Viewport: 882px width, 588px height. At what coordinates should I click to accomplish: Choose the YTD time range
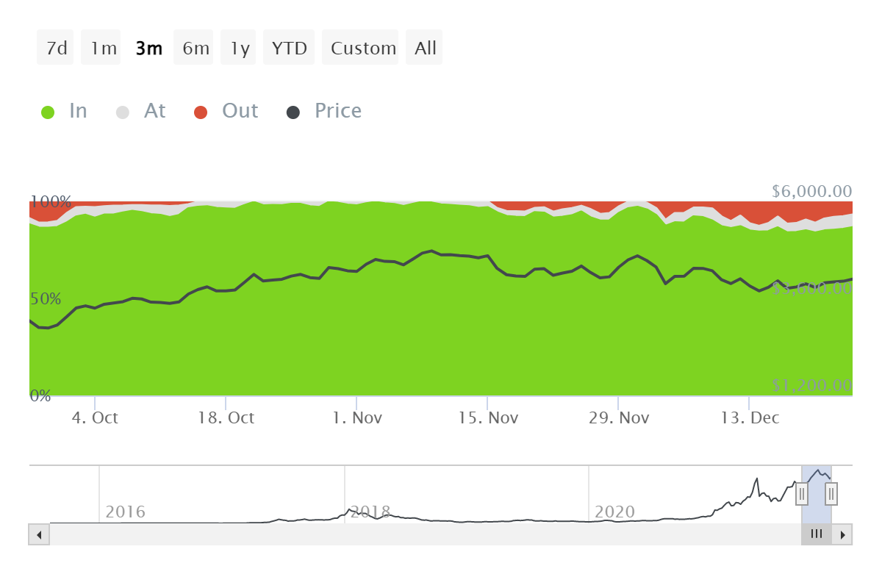(x=290, y=49)
